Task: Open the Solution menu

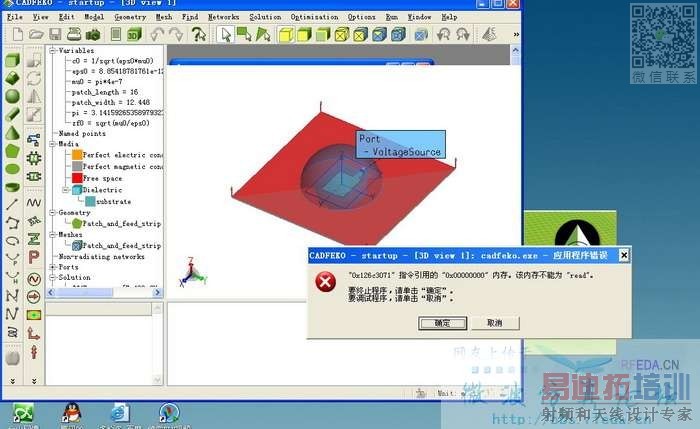Action: (265, 17)
